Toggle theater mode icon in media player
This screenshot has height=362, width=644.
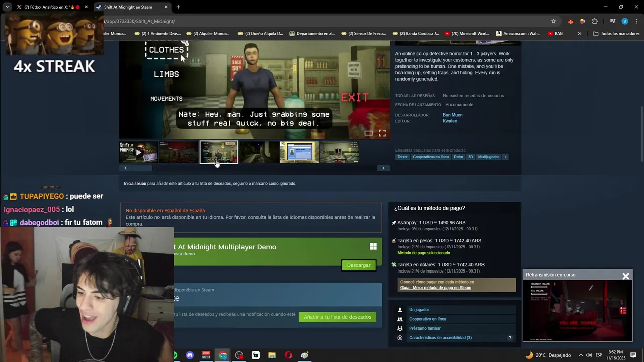pos(369,133)
